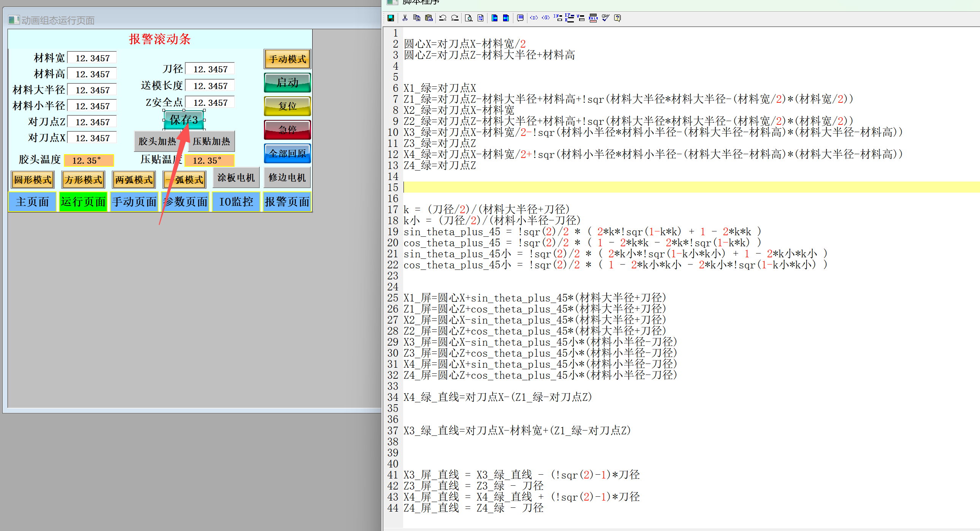The image size is (980, 531).
Task: Insert an IF-ELSE statement block
Action: 570,18
